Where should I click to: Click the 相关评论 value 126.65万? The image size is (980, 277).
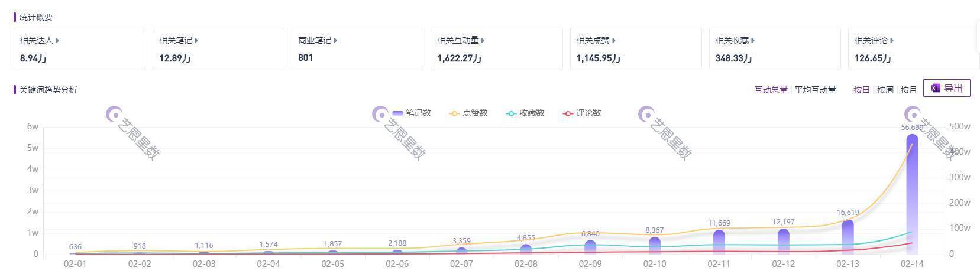[873, 58]
